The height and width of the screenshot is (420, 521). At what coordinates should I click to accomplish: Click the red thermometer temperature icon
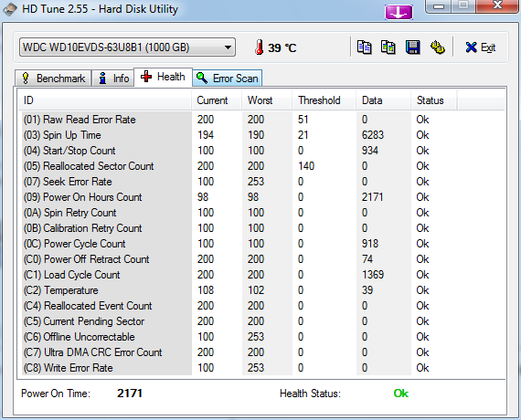(260, 47)
